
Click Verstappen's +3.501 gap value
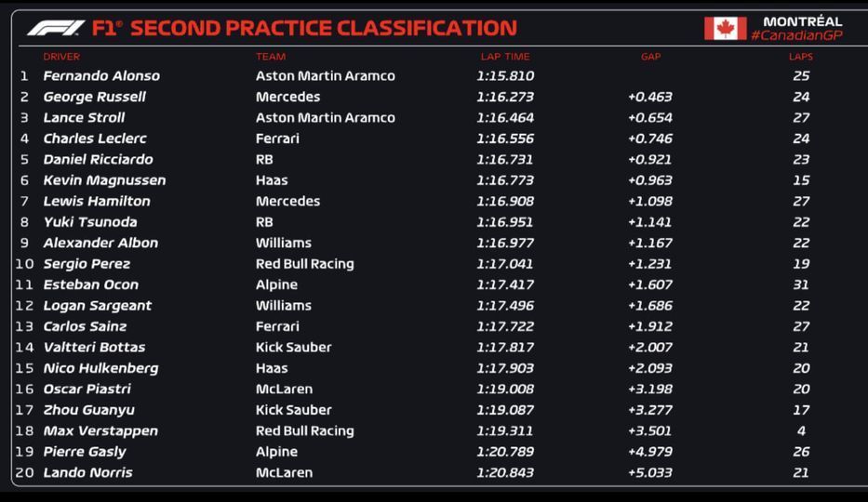tap(649, 431)
